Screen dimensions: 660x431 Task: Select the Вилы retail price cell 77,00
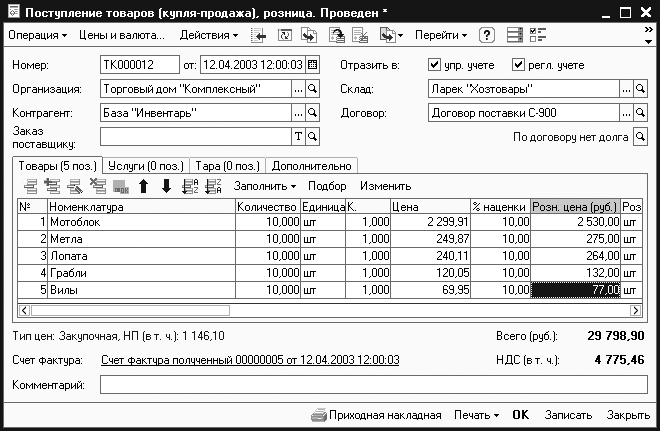(575, 290)
